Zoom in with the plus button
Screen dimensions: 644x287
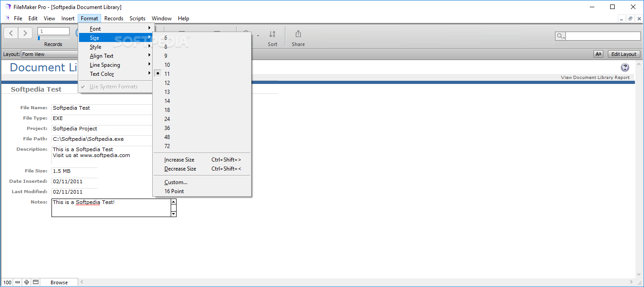(27, 282)
